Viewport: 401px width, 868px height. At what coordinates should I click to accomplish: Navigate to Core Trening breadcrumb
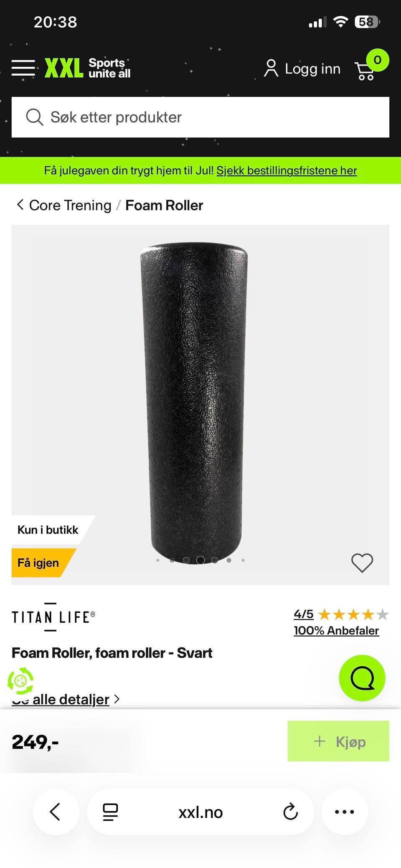pyautogui.click(x=70, y=205)
